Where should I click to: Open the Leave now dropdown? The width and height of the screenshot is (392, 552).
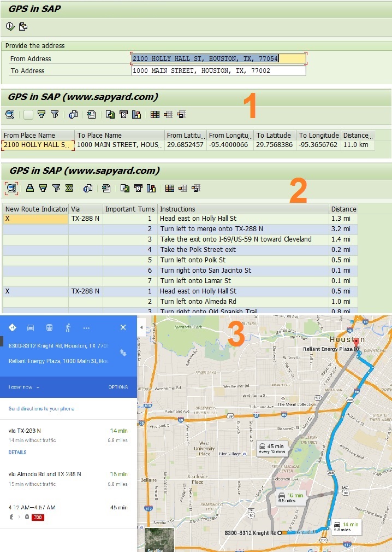(24, 387)
